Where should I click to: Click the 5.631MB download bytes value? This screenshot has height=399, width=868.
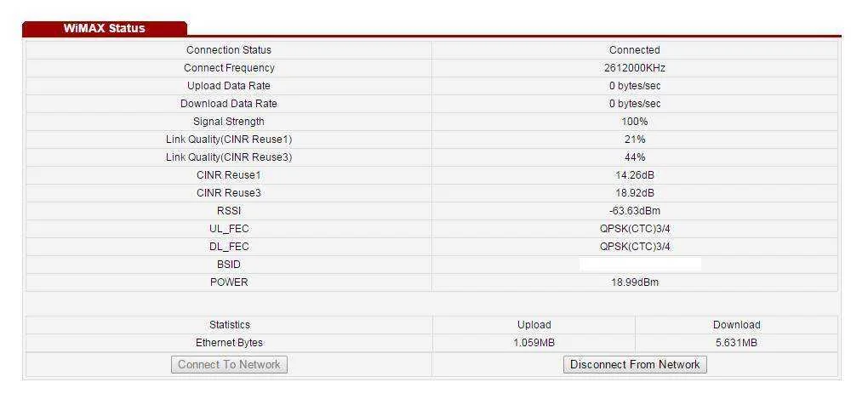pos(736,343)
